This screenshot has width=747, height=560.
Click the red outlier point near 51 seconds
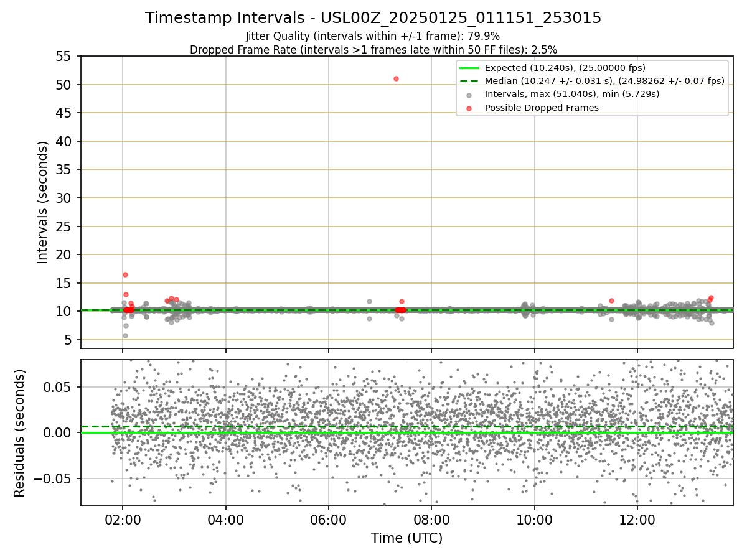[x=396, y=78]
